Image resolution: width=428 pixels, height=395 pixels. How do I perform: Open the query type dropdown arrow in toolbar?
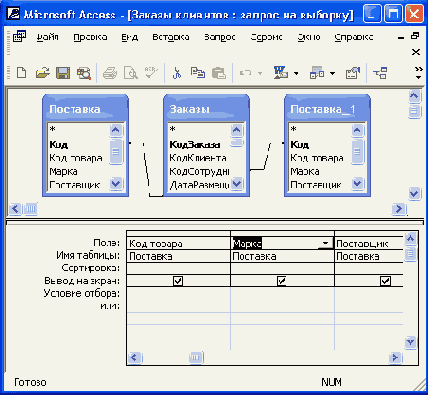[332, 73]
